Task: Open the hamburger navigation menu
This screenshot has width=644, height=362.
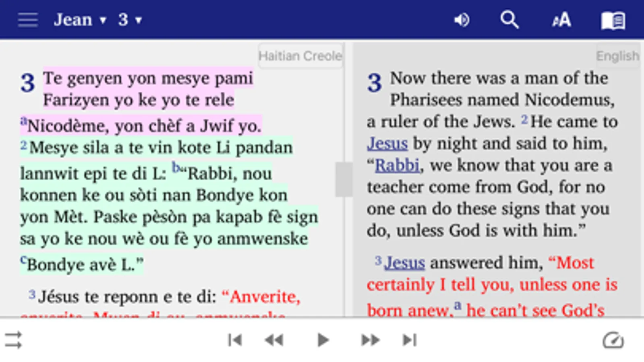Action: coord(28,20)
